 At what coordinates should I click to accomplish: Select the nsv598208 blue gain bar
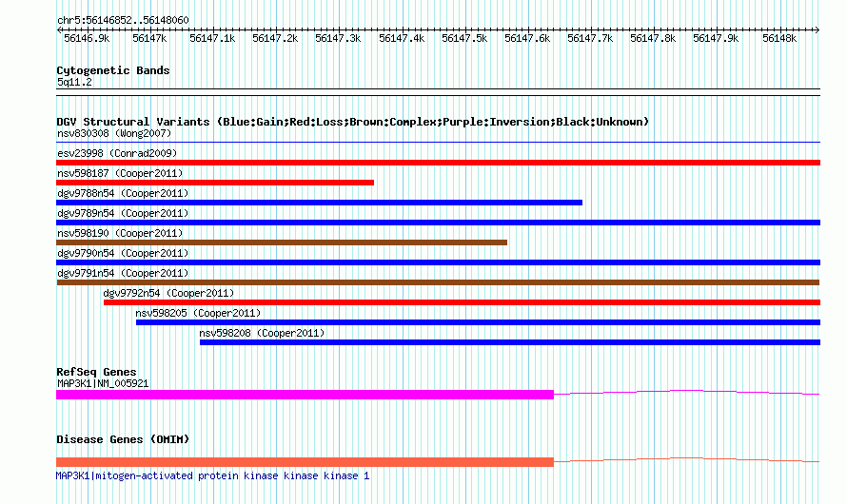click(x=510, y=342)
